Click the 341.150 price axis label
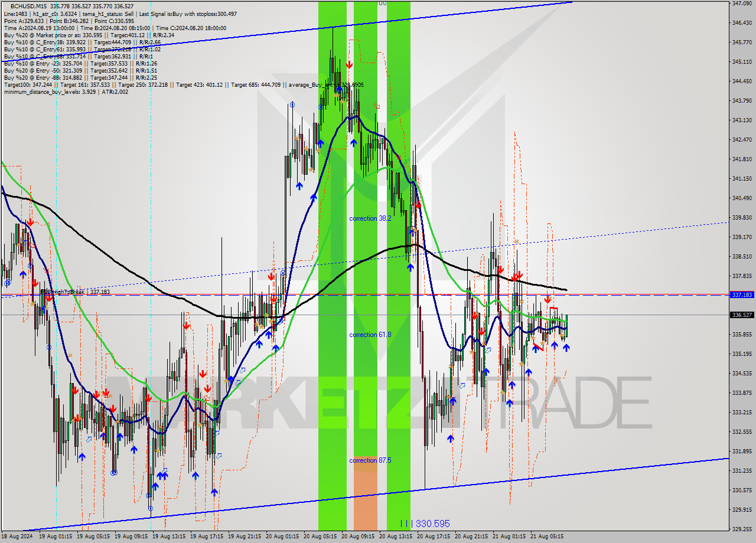Viewport: 756px width, 543px height. pos(742,178)
